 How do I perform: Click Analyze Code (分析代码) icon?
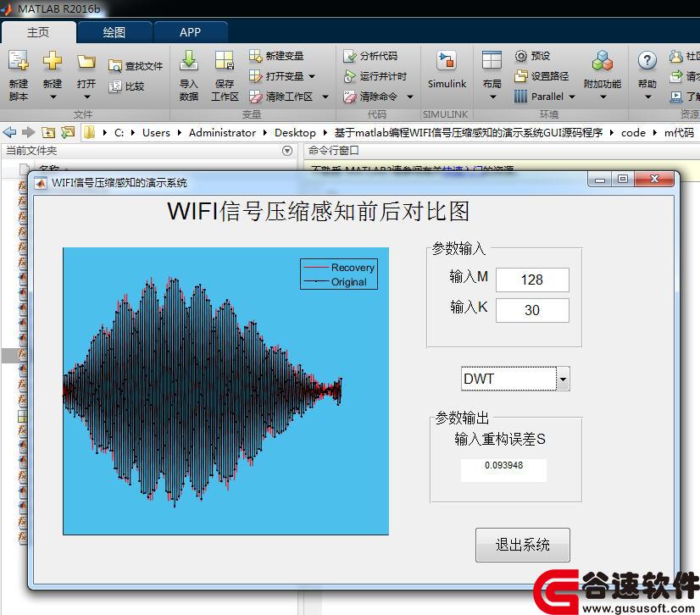pos(349,56)
